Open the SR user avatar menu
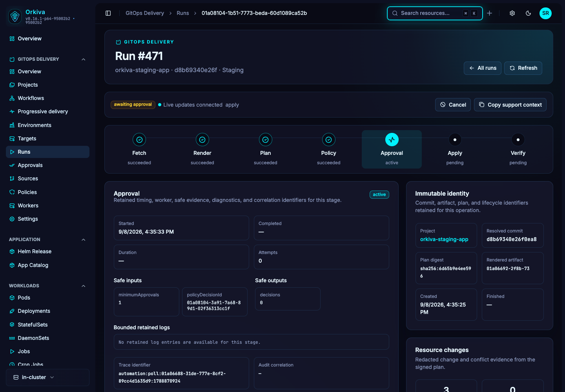The height and width of the screenshot is (392, 565). tap(545, 13)
